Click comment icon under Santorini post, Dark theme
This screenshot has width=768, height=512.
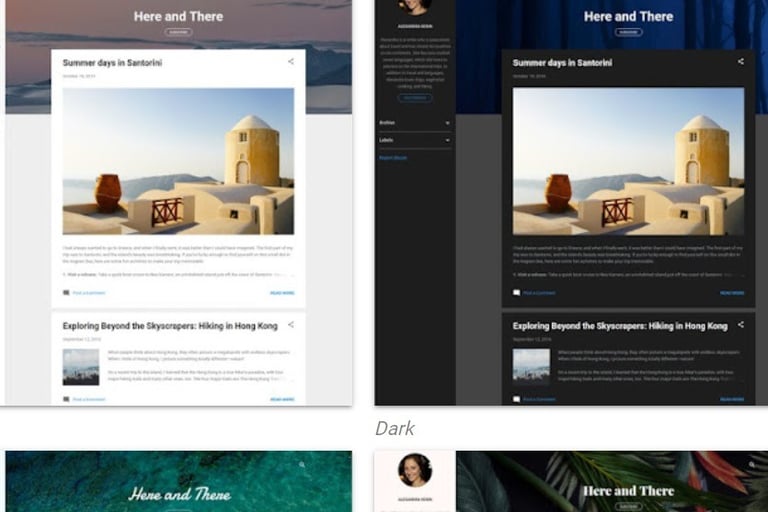[516, 293]
